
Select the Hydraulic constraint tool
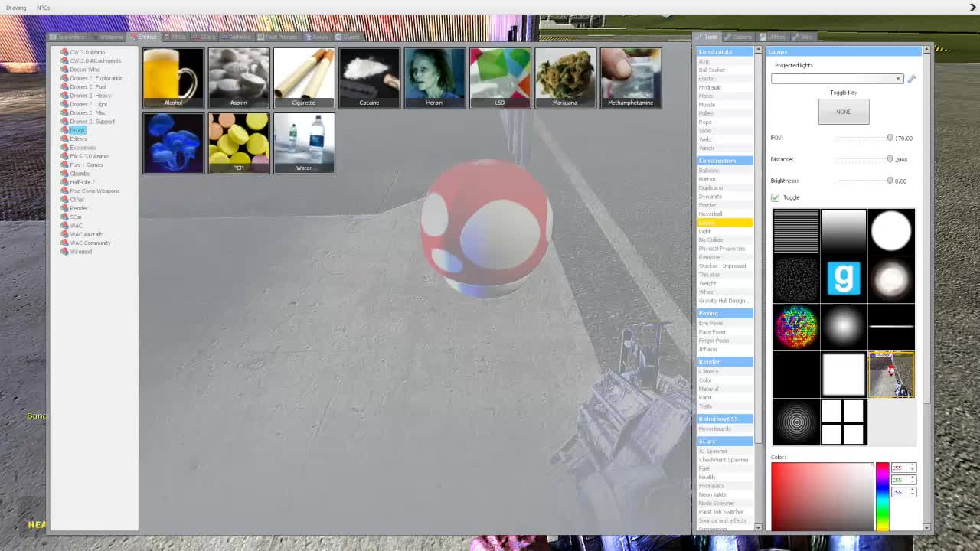pos(710,87)
